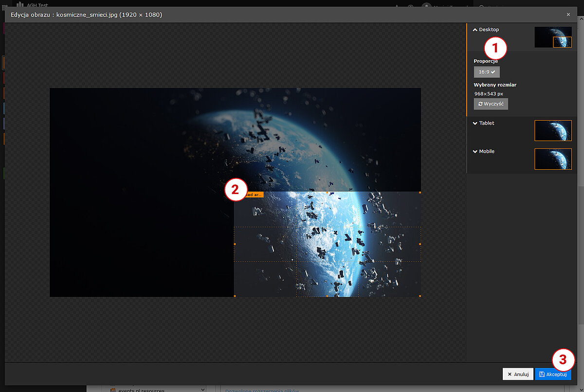The height and width of the screenshot is (392, 584).
Task: Toggle the 16:9 aspect ratio button
Action: 487,72
